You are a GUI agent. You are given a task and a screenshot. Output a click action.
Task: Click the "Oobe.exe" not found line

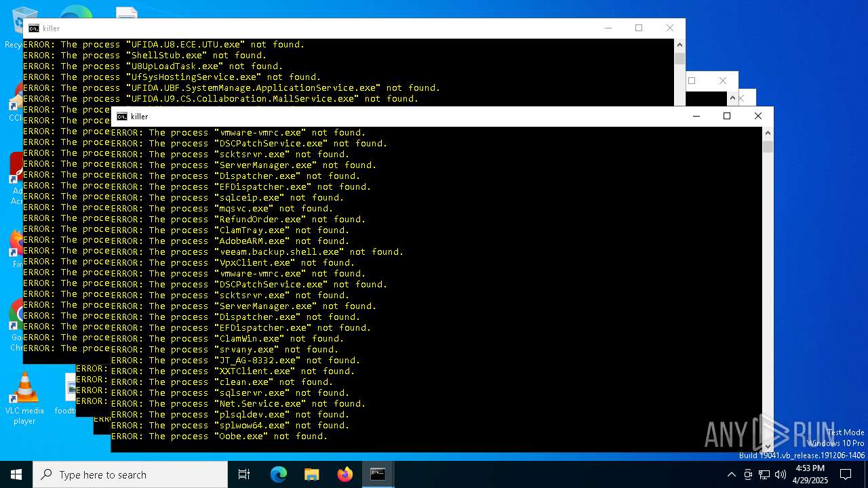pyautogui.click(x=219, y=436)
